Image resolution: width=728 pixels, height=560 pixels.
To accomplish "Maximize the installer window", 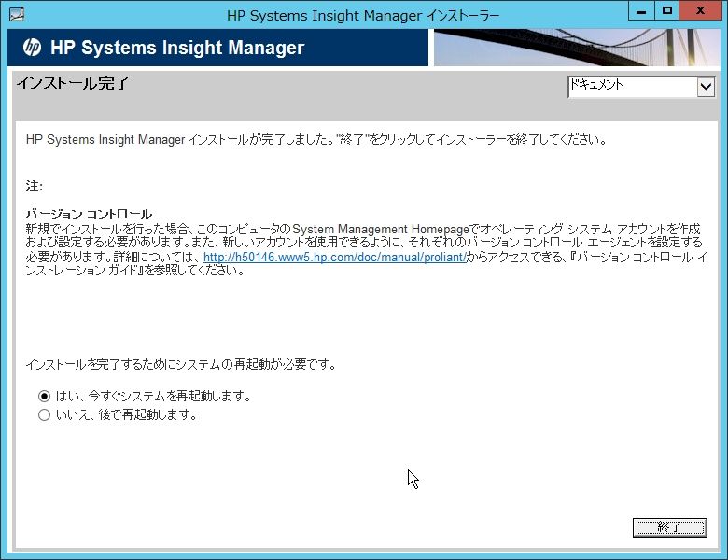I will click(x=667, y=11).
